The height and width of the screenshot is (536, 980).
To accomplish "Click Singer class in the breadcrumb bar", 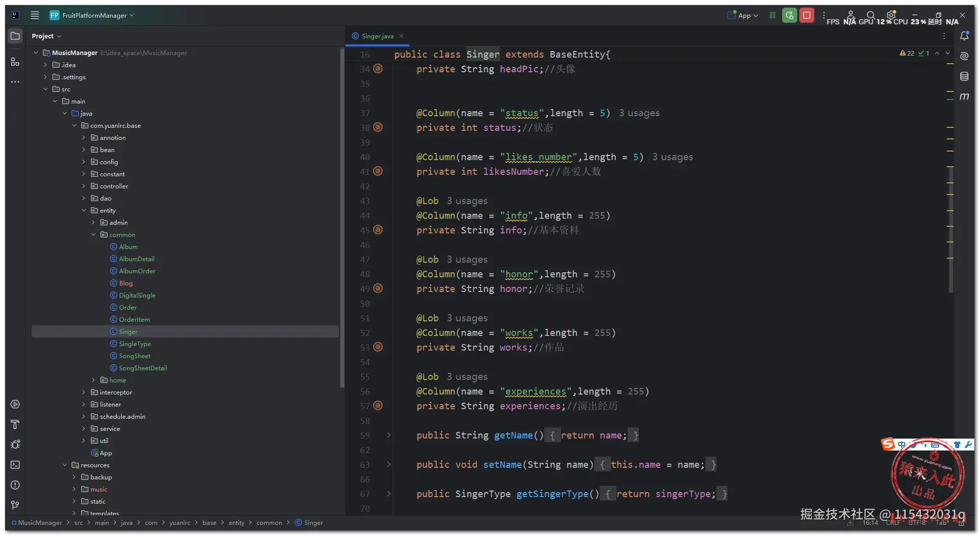I will click(x=309, y=523).
